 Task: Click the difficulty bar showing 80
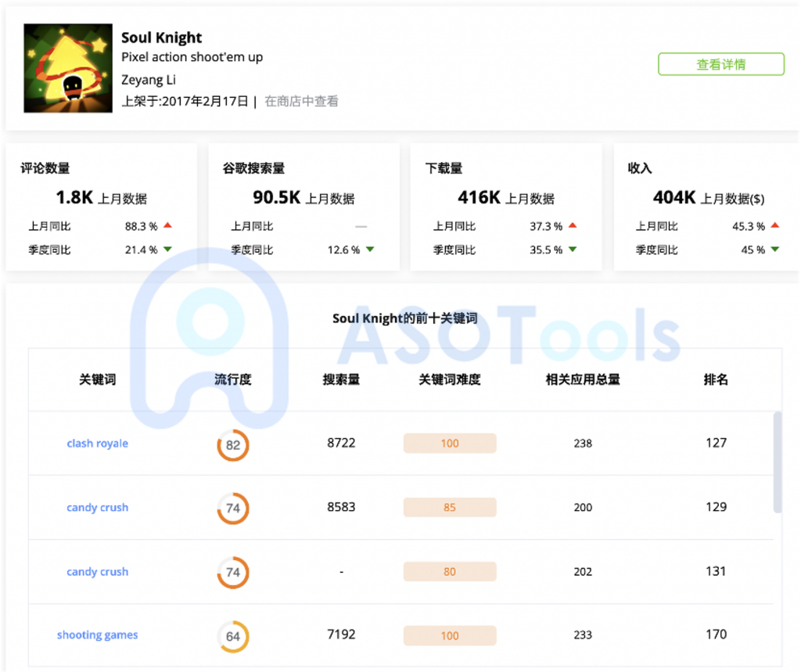[450, 572]
